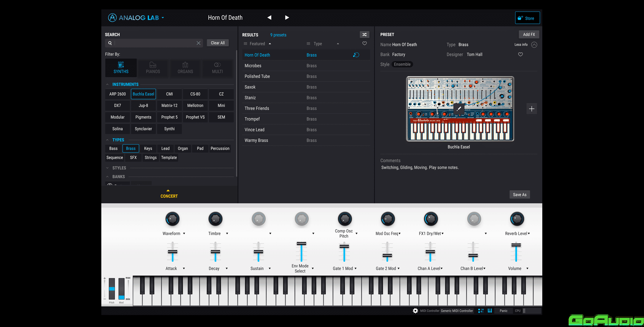Click the Waveform knob
The height and width of the screenshot is (327, 644).
[x=172, y=219]
